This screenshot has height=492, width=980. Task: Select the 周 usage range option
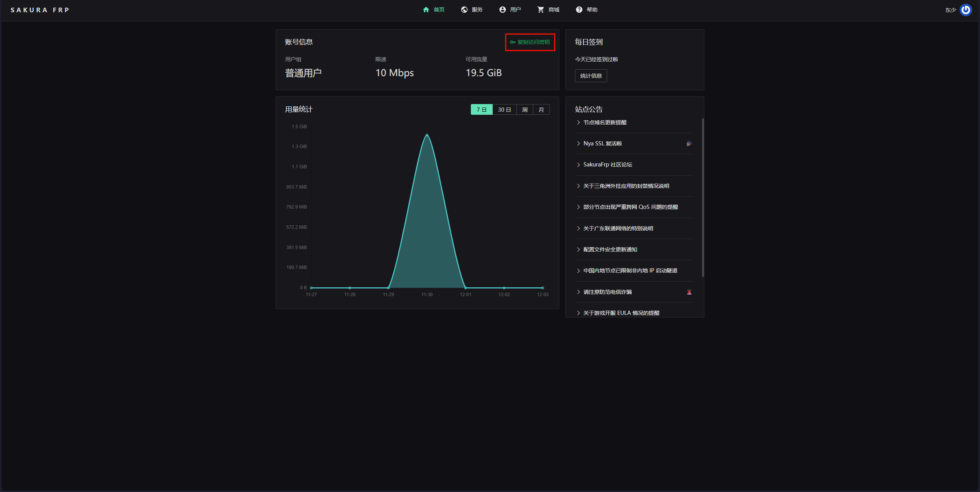pyautogui.click(x=524, y=110)
